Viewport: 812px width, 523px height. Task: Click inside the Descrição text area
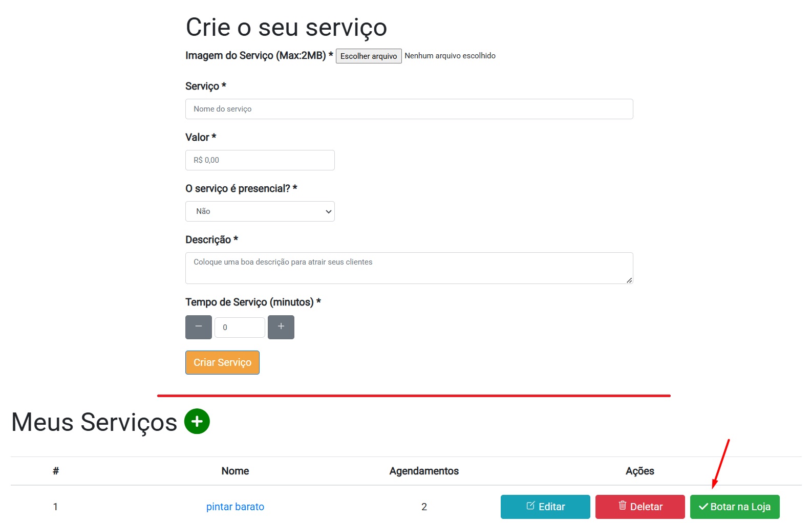click(409, 267)
